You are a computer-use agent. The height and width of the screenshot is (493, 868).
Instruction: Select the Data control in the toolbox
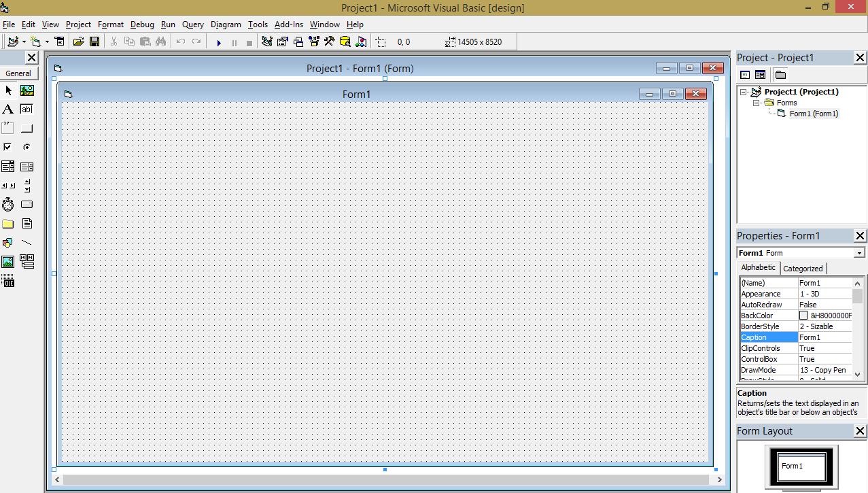[x=27, y=261]
